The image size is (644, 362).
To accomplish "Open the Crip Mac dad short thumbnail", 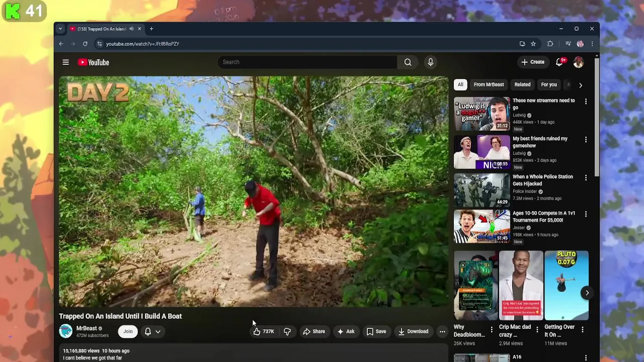I will point(521,286).
